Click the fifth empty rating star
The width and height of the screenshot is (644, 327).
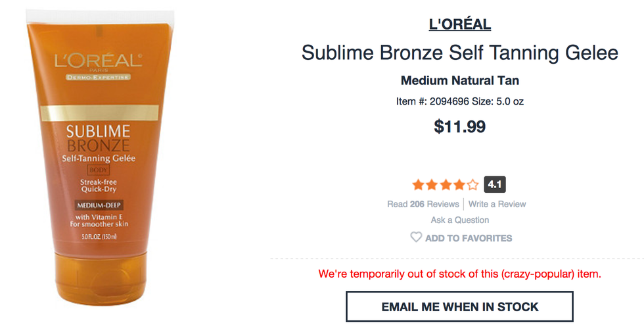(x=472, y=185)
